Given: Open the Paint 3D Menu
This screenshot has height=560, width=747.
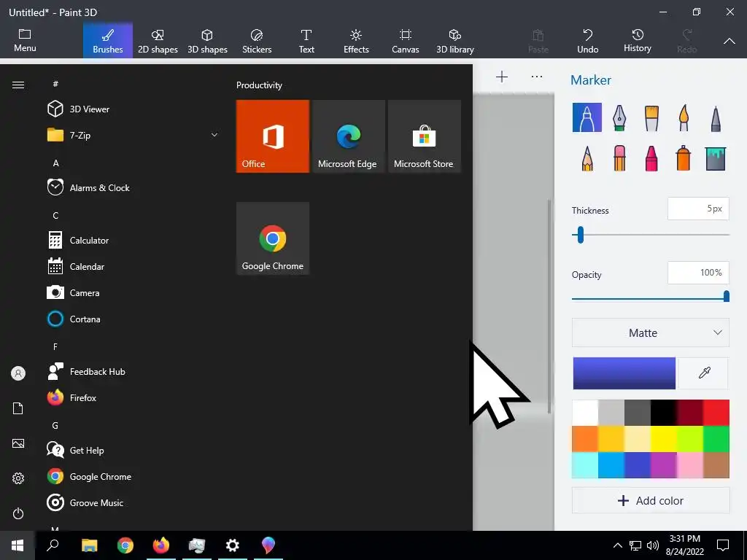Looking at the screenshot, I should click(x=25, y=40).
